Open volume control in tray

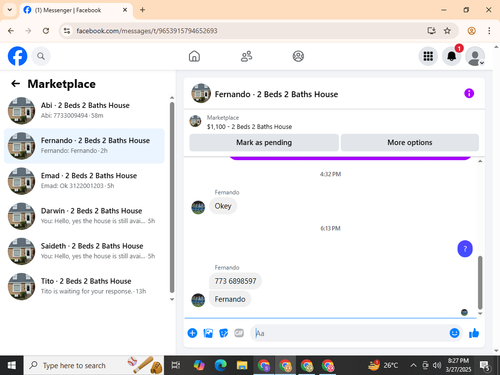point(437,365)
